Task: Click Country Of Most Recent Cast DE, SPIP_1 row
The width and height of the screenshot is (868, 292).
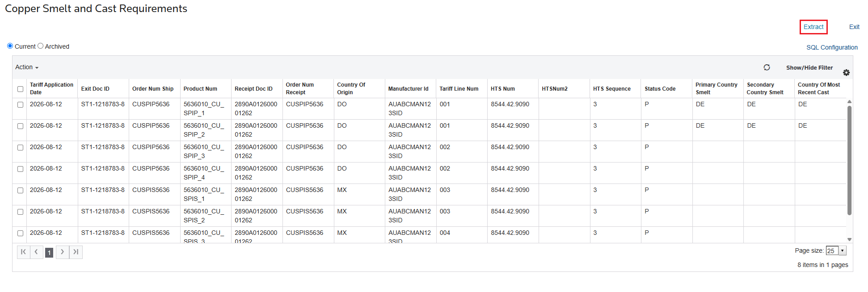Action: point(803,104)
